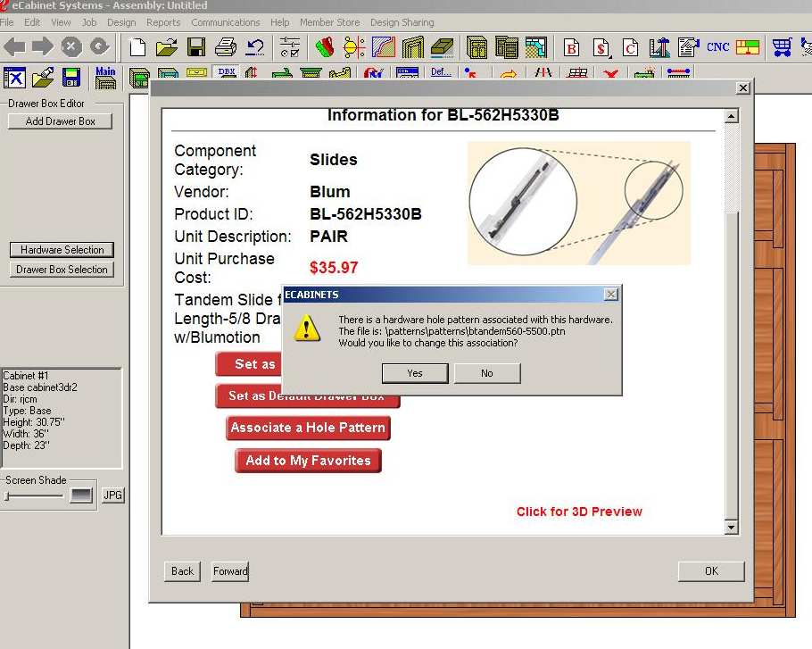This screenshot has height=649, width=812.
Task: Click the multiple cabinets assembly icon
Action: 507,47
